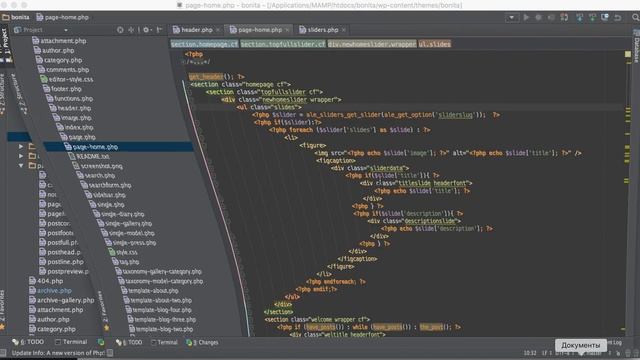The width and height of the screenshot is (640, 360).
Task: Click the Документы dock label
Action: pyautogui.click(x=581, y=346)
